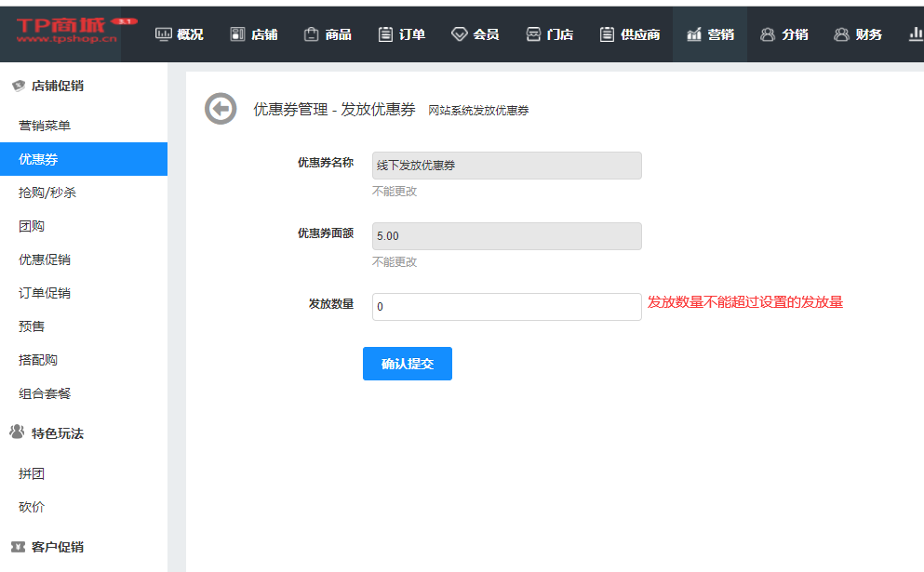Click the 确认提交 submit button
924x572 pixels.
[407, 364]
